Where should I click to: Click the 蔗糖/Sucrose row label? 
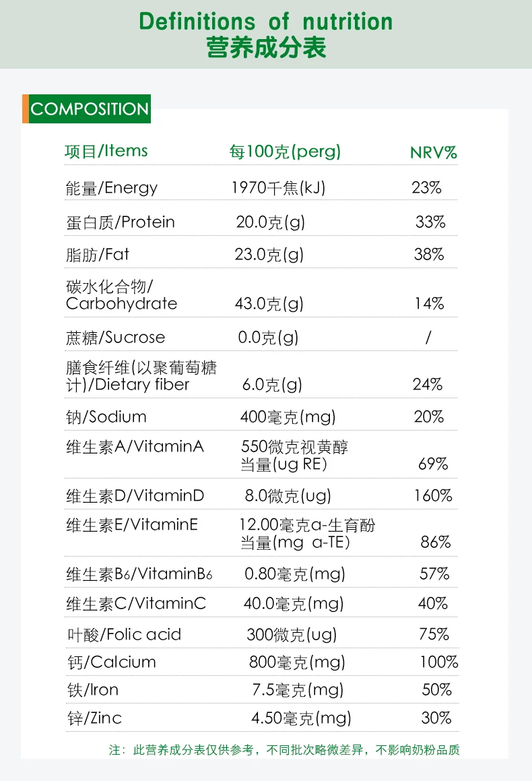pyautogui.click(x=115, y=338)
